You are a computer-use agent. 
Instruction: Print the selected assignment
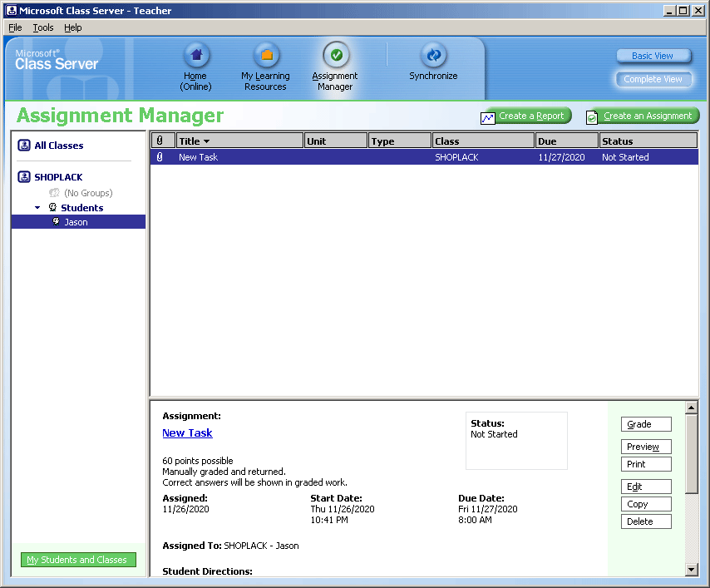(646, 464)
